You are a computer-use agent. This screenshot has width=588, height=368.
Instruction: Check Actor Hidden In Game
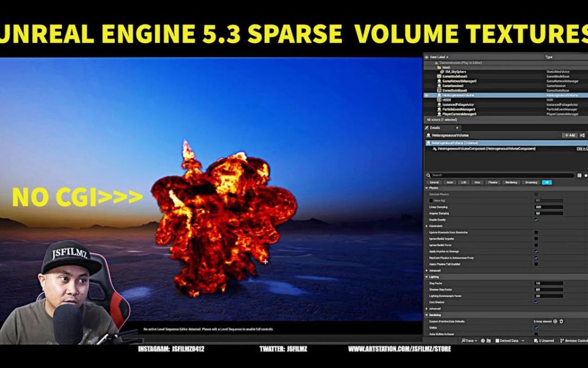point(536,334)
